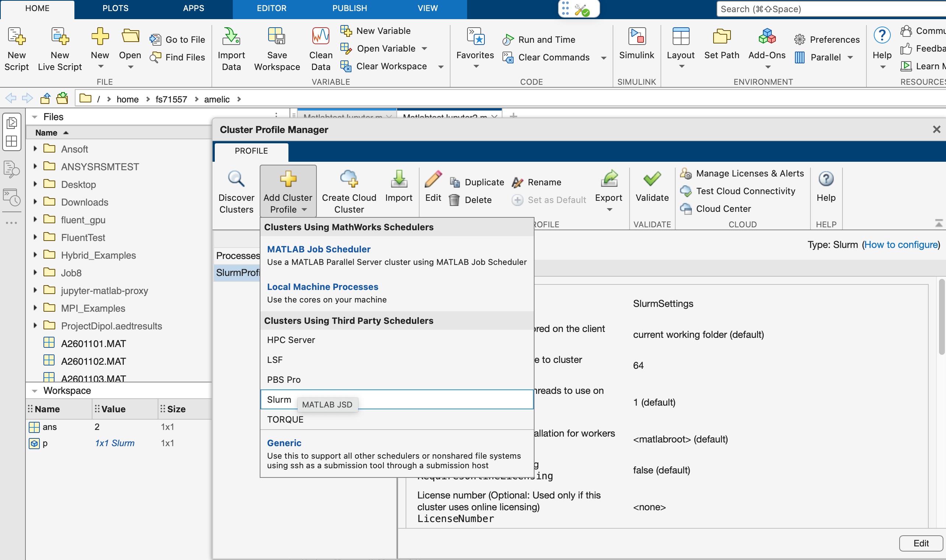Click Discover Clusters in Profile Manager
The width and height of the screenshot is (946, 560).
point(236,192)
